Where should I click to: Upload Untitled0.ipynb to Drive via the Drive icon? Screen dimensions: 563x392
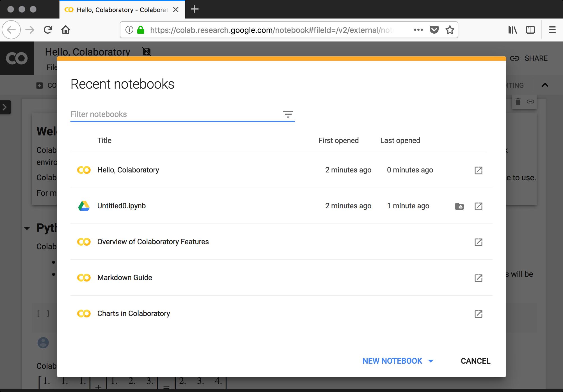(x=459, y=206)
